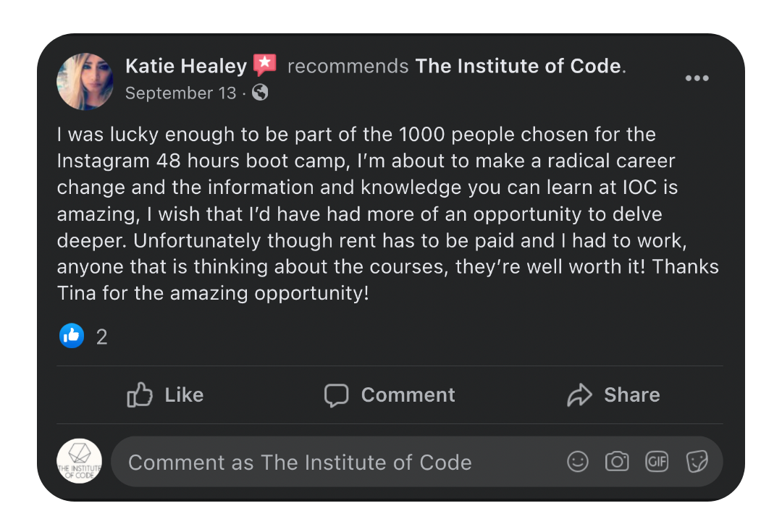
Task: Open the three-dot post options menu
Action: (697, 78)
